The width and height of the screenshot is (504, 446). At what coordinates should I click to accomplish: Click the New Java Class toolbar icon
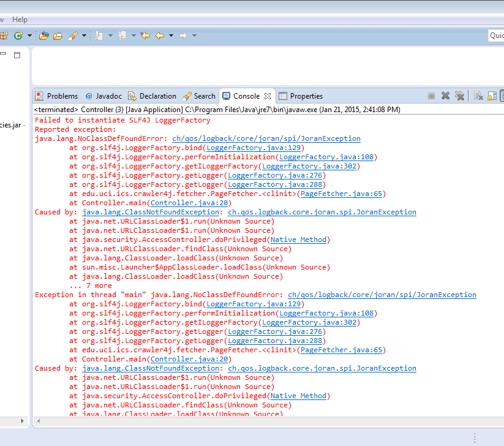point(18,36)
